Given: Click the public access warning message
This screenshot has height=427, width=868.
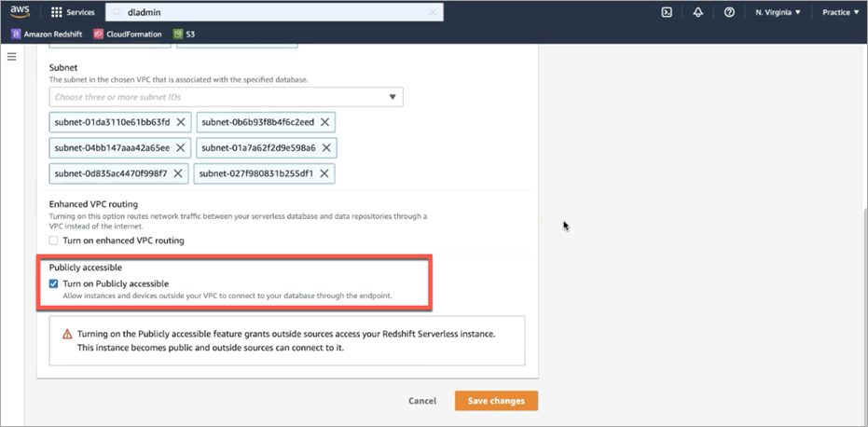Looking at the screenshot, I should point(286,342).
